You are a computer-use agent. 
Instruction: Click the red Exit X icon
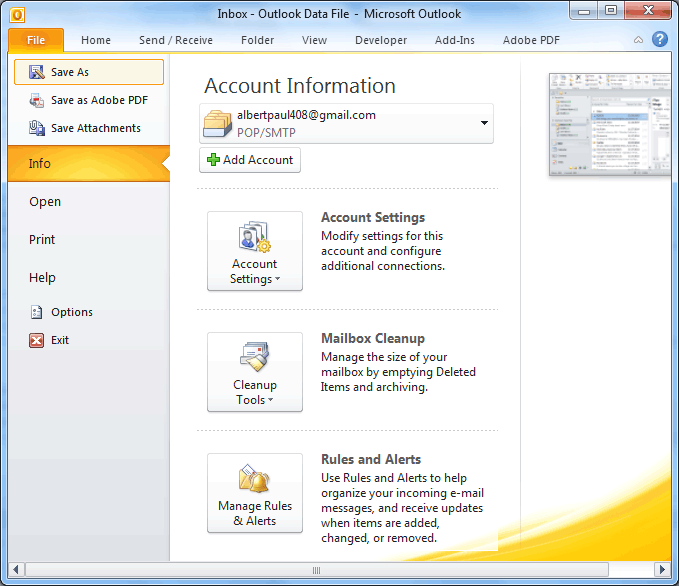(36, 340)
